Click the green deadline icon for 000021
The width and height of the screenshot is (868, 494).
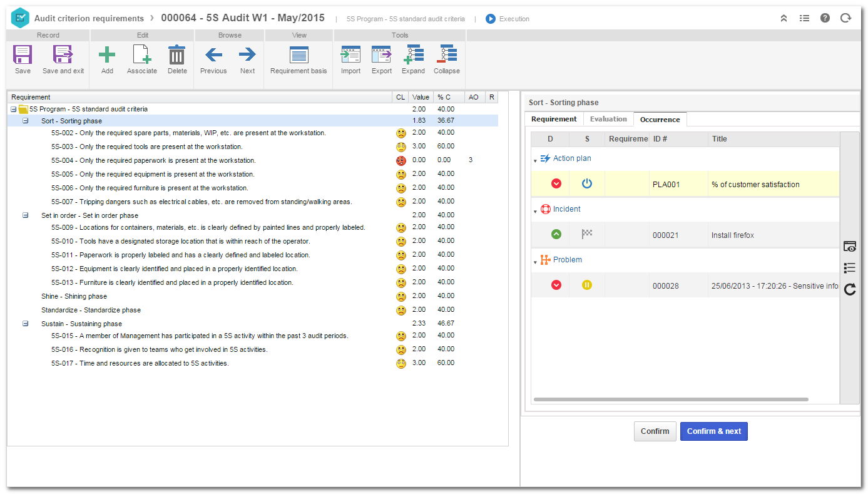click(556, 235)
